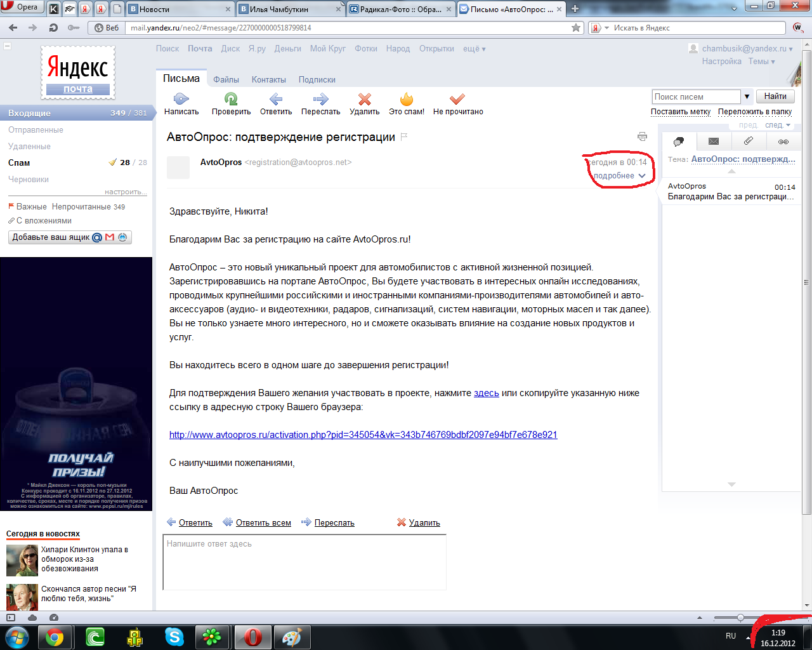Expand подробнее message details
Screen dimensions: 812x650
click(x=619, y=176)
